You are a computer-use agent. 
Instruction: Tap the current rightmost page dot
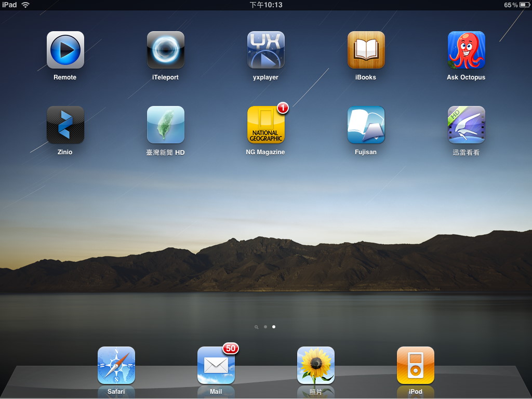[x=274, y=327]
